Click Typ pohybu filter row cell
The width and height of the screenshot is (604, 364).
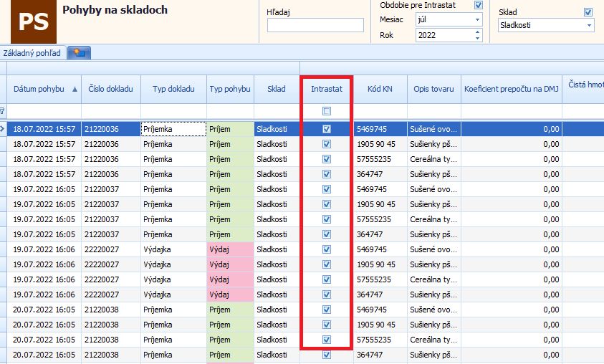pos(231,111)
